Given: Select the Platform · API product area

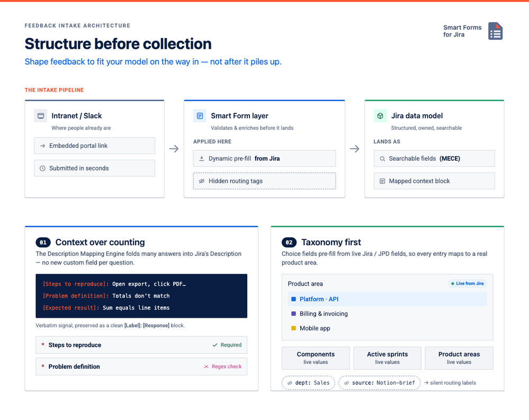Looking at the screenshot, I should tap(387, 299).
